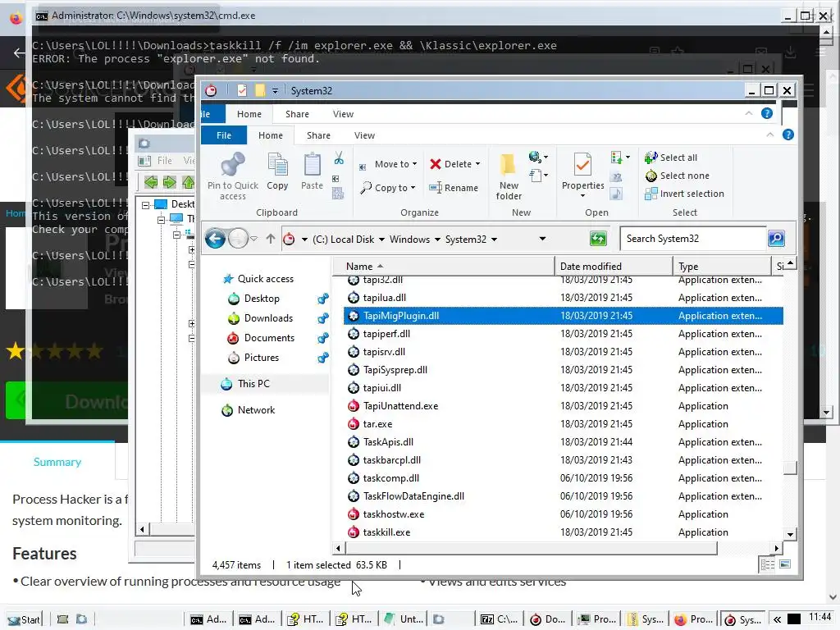The image size is (840, 630).
Task: Click Select all in ribbon
Action: [x=671, y=157]
